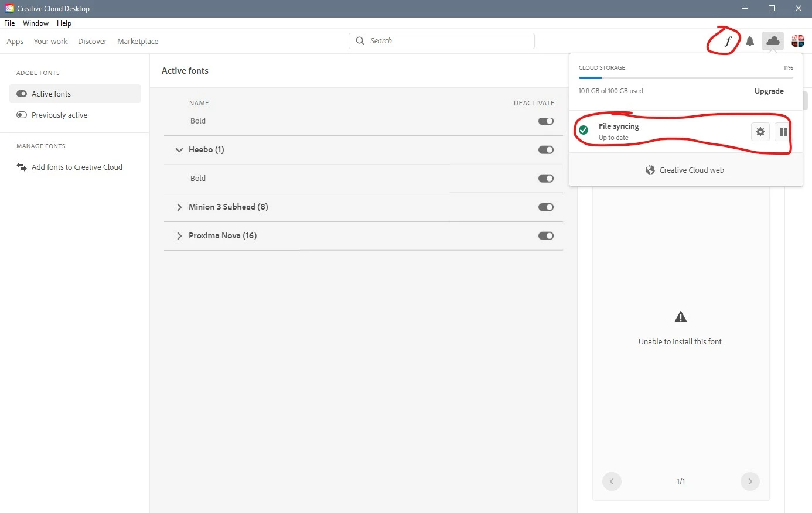
Task: Click the cloud activity icon
Action: pyautogui.click(x=773, y=40)
